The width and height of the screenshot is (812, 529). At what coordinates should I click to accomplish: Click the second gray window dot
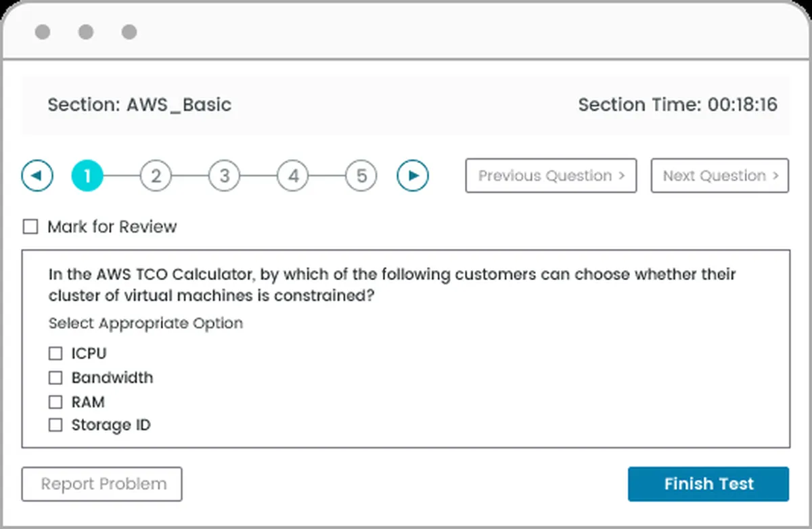point(86,32)
